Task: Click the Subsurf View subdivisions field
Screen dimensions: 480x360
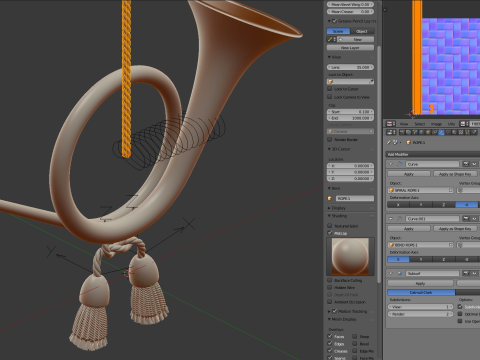Action: pos(421,307)
